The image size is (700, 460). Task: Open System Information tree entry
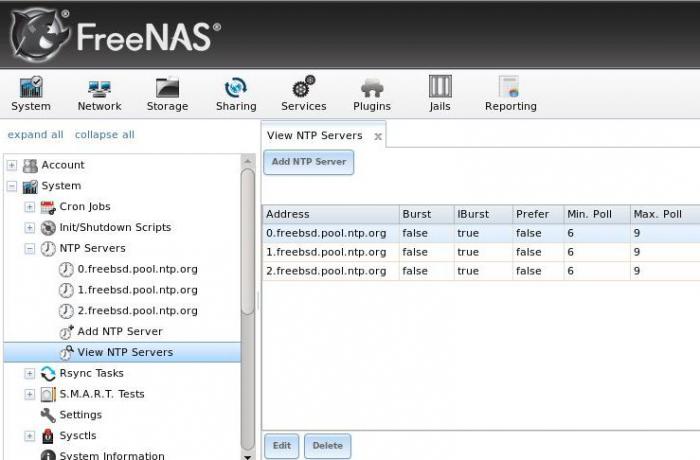[112, 455]
